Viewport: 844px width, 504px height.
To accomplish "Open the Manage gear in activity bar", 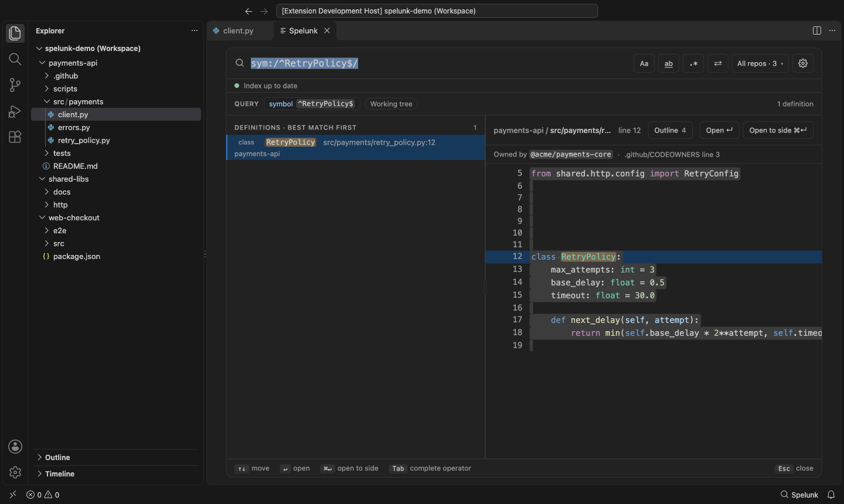I will 15,472.
